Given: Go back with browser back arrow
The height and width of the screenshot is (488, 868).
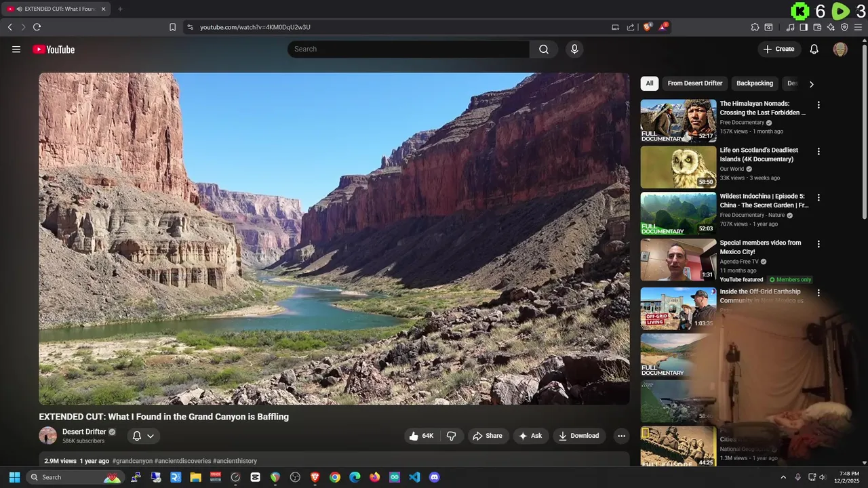Looking at the screenshot, I should (x=9, y=27).
